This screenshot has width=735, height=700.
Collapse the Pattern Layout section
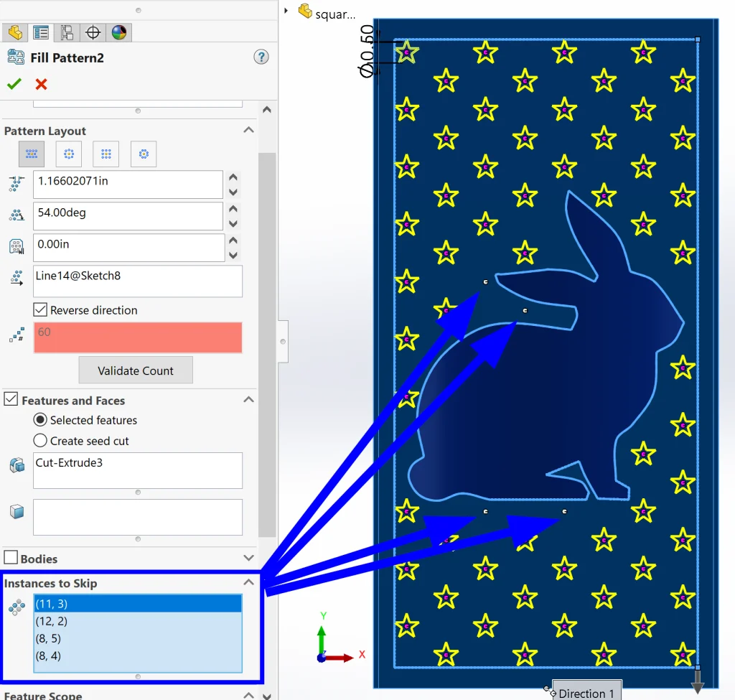(249, 130)
